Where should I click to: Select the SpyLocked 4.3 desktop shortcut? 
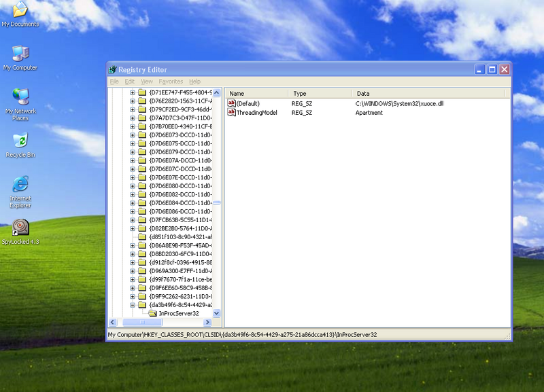[x=20, y=232]
